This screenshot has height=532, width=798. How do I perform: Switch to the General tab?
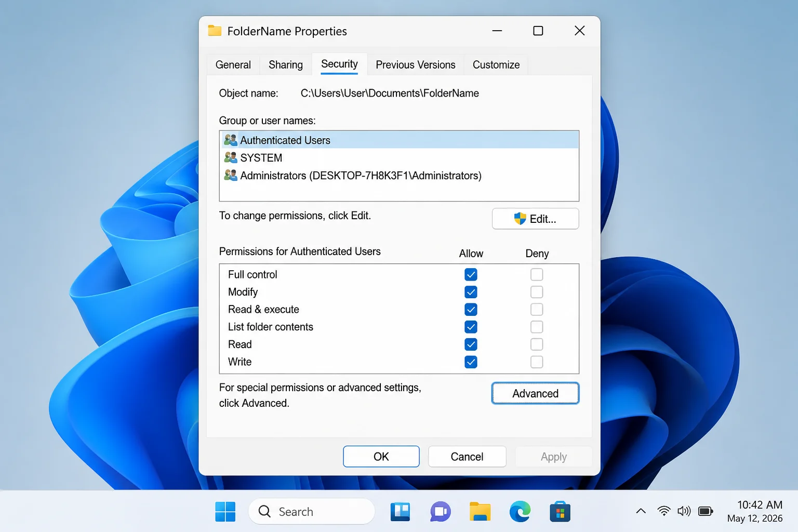(x=233, y=65)
